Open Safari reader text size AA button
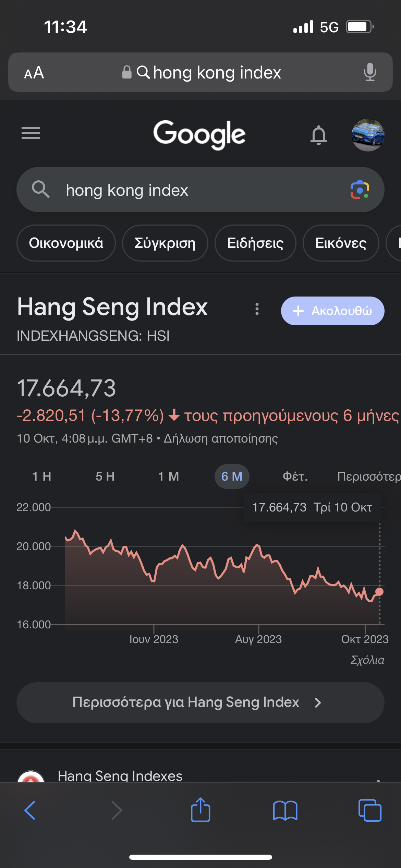The height and width of the screenshot is (868, 401). tap(34, 73)
